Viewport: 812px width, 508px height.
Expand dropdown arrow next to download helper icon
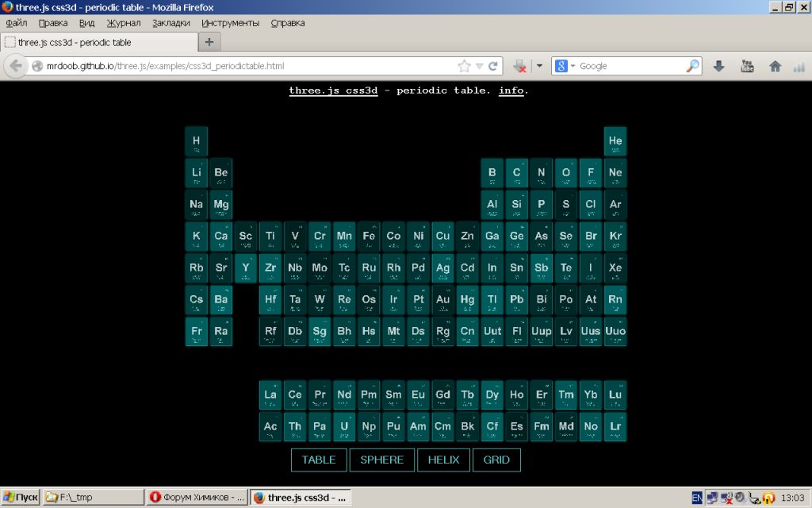tap(539, 67)
